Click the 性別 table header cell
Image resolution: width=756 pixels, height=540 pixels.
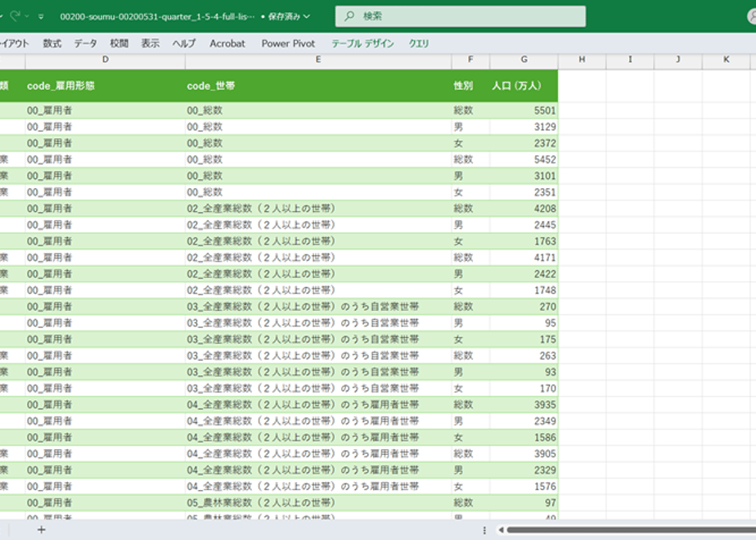point(470,86)
